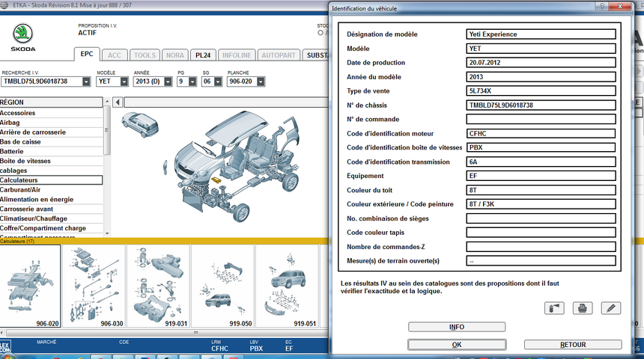This screenshot has height=359, width=644.
Task: Click the left arrow above illustration
Action: [x=118, y=102]
